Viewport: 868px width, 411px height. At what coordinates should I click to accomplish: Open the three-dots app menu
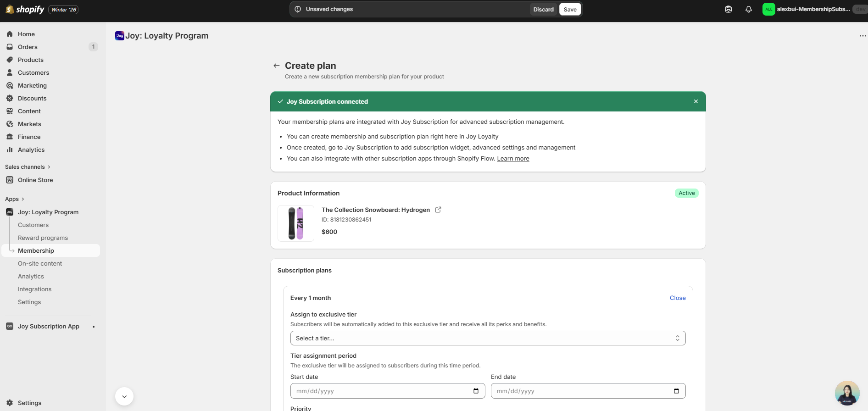pyautogui.click(x=862, y=36)
